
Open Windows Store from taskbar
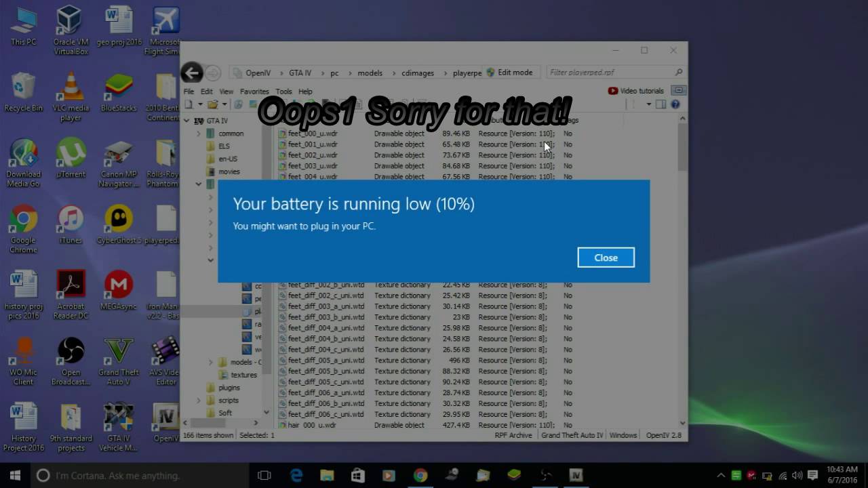(x=357, y=476)
